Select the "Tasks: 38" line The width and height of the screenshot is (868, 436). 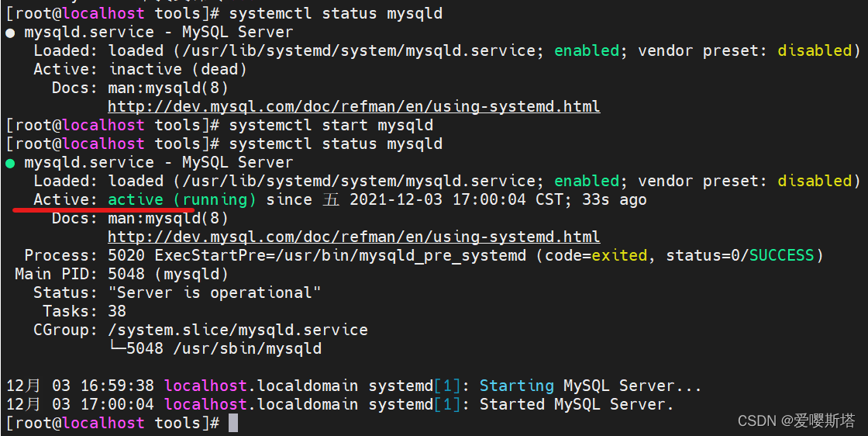[84, 311]
